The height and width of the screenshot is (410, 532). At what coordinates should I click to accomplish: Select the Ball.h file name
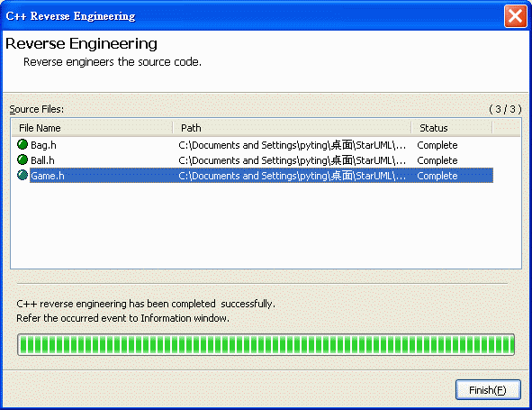42,160
